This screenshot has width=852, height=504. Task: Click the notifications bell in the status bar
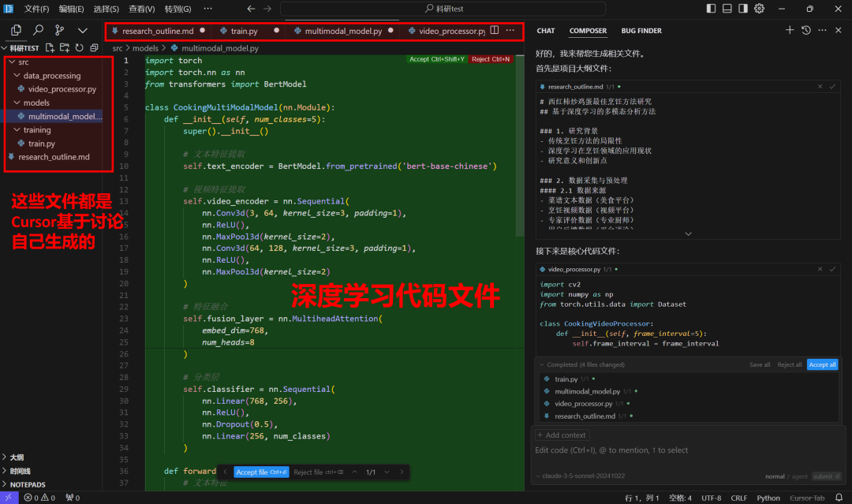tap(839, 497)
